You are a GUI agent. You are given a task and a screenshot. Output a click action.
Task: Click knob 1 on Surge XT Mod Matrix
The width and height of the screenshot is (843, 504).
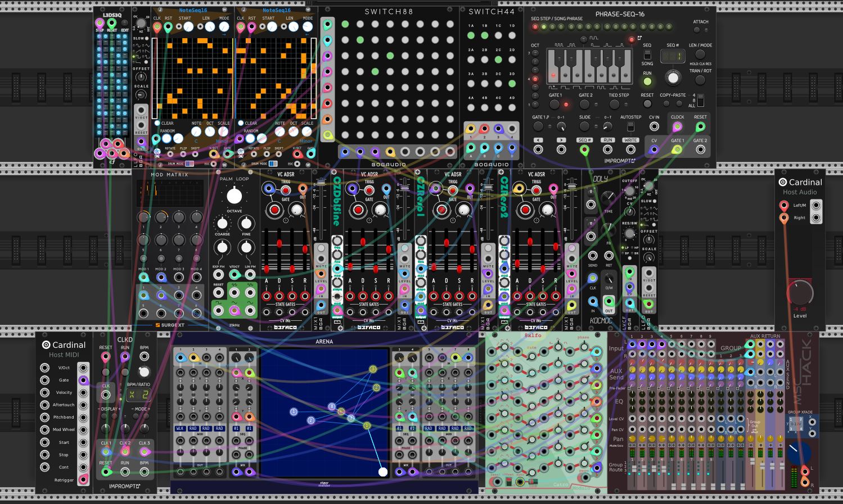point(144,217)
